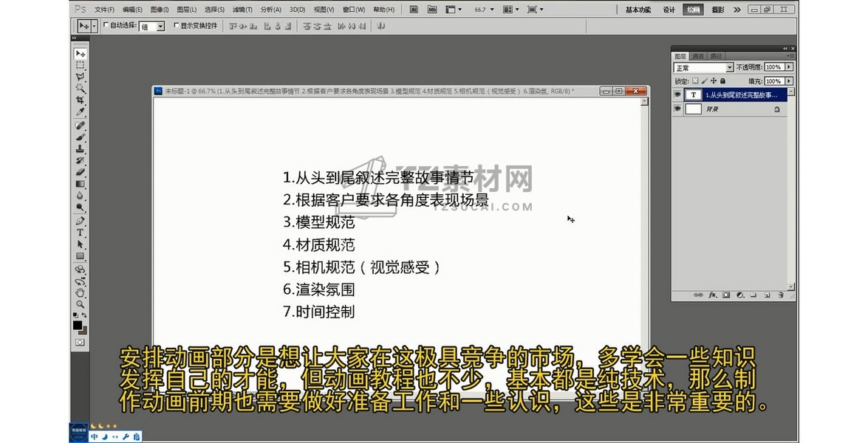Select the Zoom tool in the toolbox
The image size is (868, 443).
pyautogui.click(x=81, y=304)
